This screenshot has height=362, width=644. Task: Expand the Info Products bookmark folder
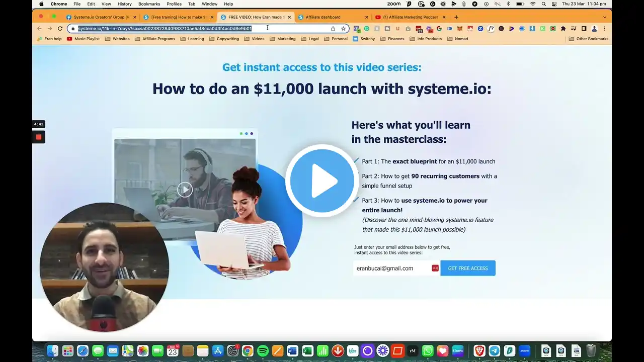[x=426, y=39]
